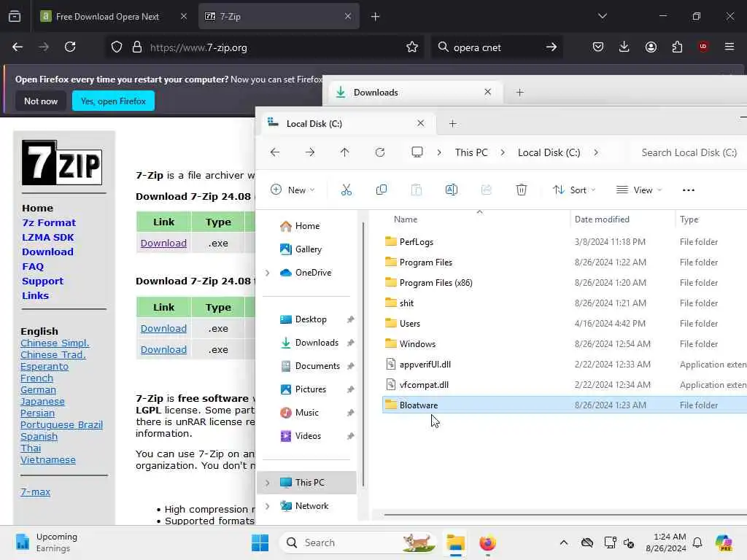Switch to Free Download Opera Next tab

(x=114, y=16)
